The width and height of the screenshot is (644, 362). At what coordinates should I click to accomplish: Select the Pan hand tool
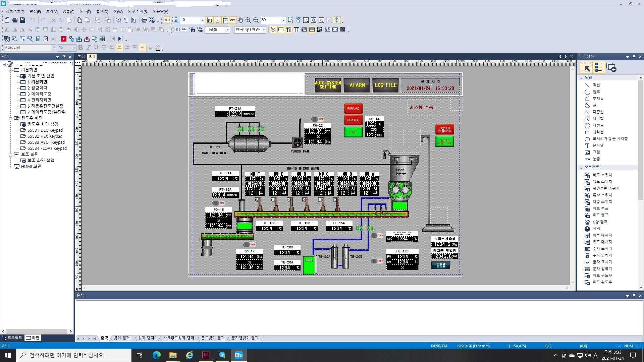(240, 20)
